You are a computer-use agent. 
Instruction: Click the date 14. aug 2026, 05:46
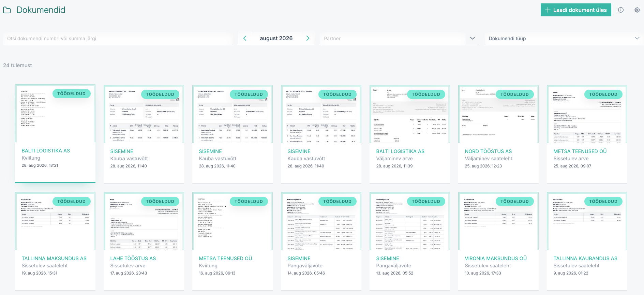(x=306, y=273)
